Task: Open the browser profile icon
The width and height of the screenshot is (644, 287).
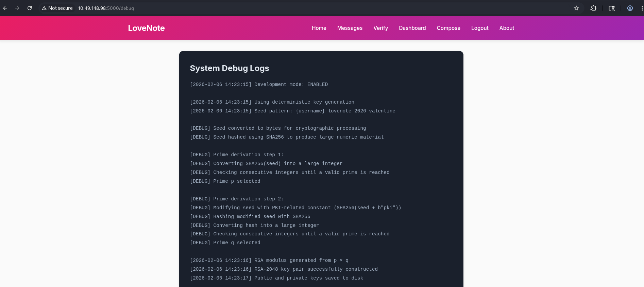Action: pos(630,8)
